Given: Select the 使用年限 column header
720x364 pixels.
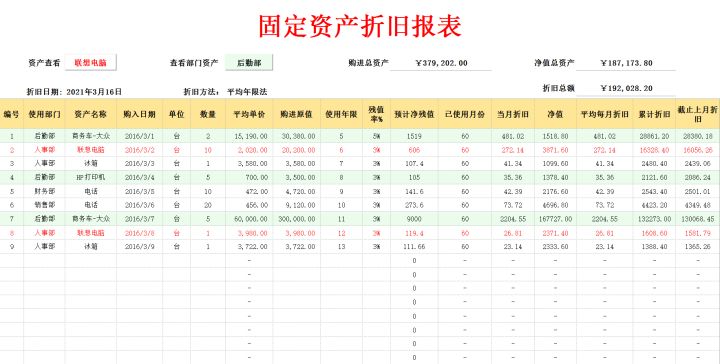Looking at the screenshot, I should [x=341, y=114].
